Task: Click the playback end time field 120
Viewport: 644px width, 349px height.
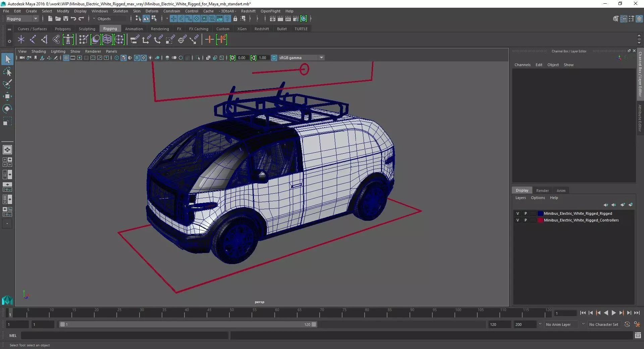Action: [499, 325]
